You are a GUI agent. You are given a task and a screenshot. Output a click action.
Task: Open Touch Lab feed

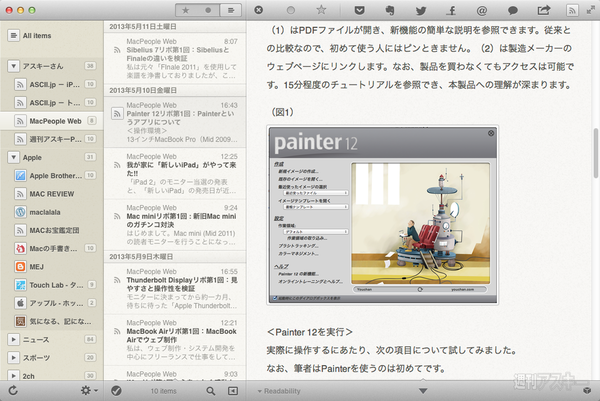(52, 285)
